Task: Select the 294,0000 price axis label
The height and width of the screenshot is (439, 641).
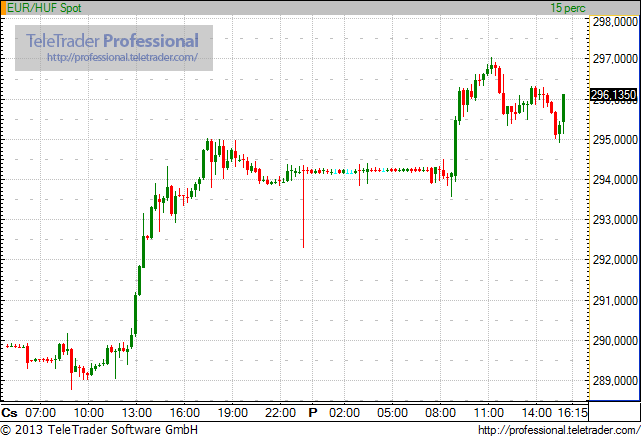Action: tap(615, 179)
